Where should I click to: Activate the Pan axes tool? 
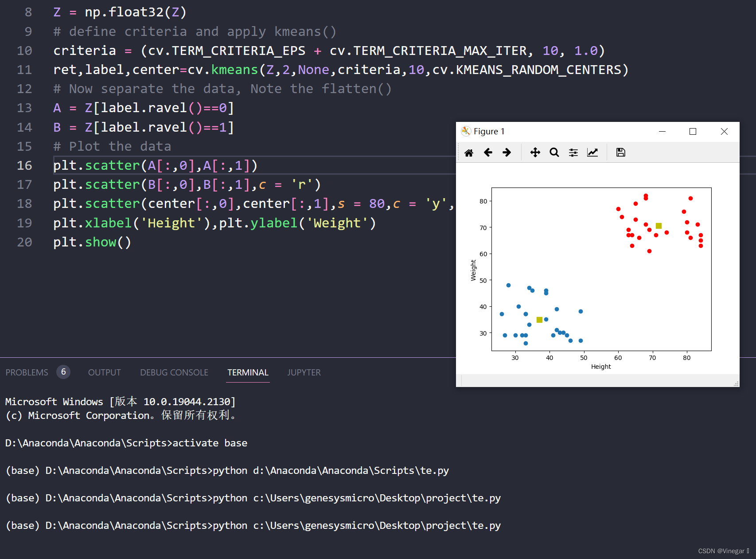(535, 152)
